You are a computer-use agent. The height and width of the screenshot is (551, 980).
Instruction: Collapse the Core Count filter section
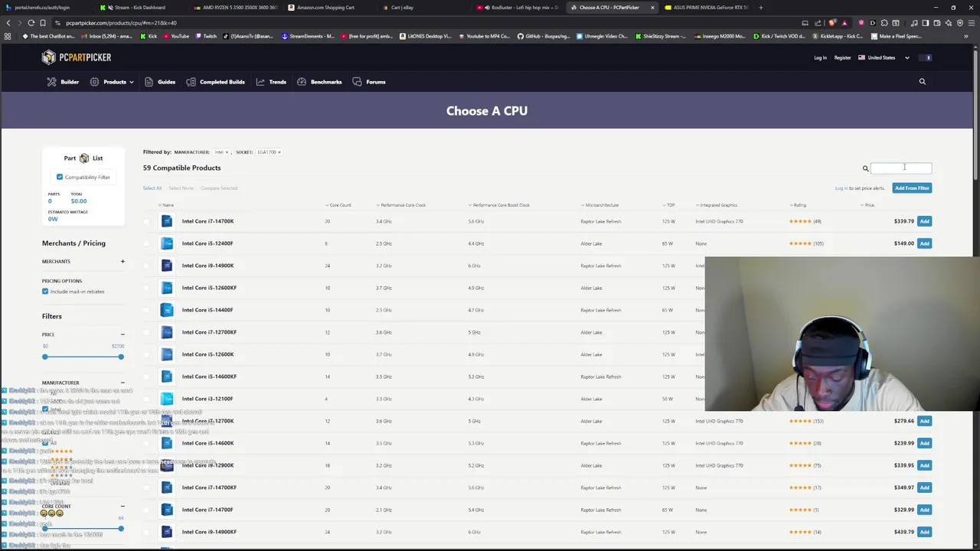pyautogui.click(x=122, y=507)
